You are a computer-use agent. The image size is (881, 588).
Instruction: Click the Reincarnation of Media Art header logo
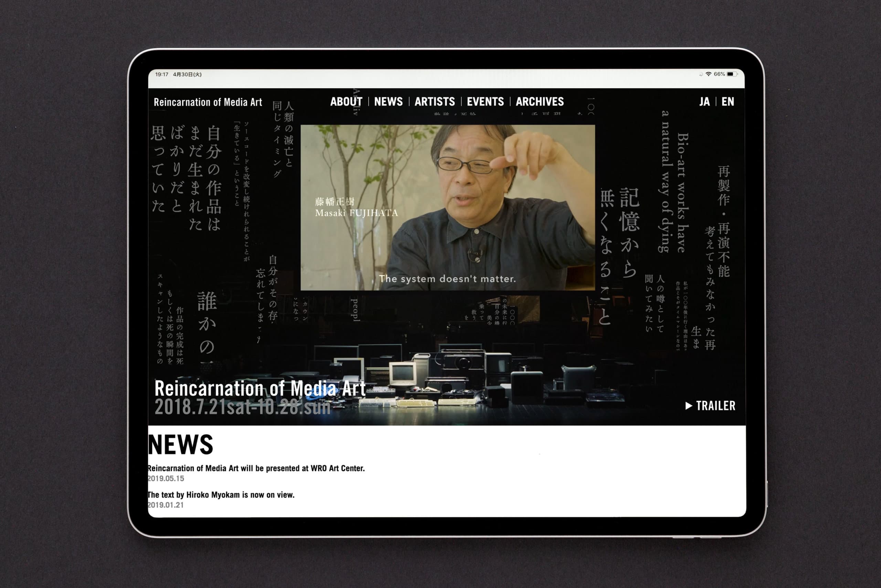pos(208,102)
